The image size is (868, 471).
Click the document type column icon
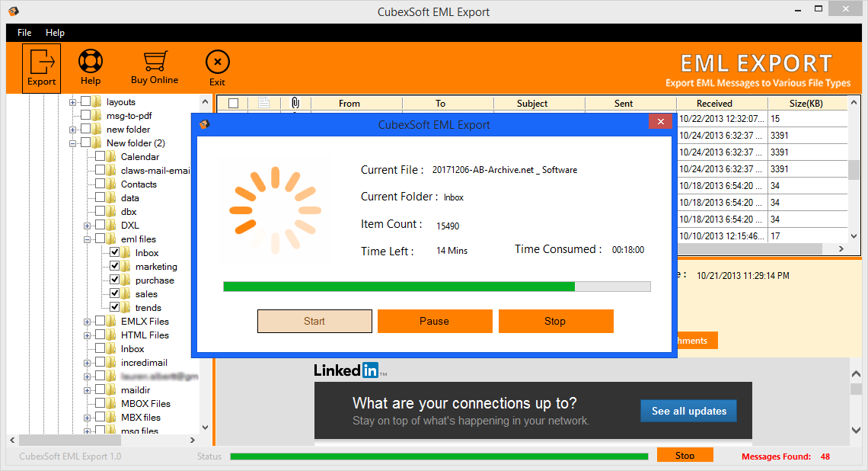coord(263,103)
